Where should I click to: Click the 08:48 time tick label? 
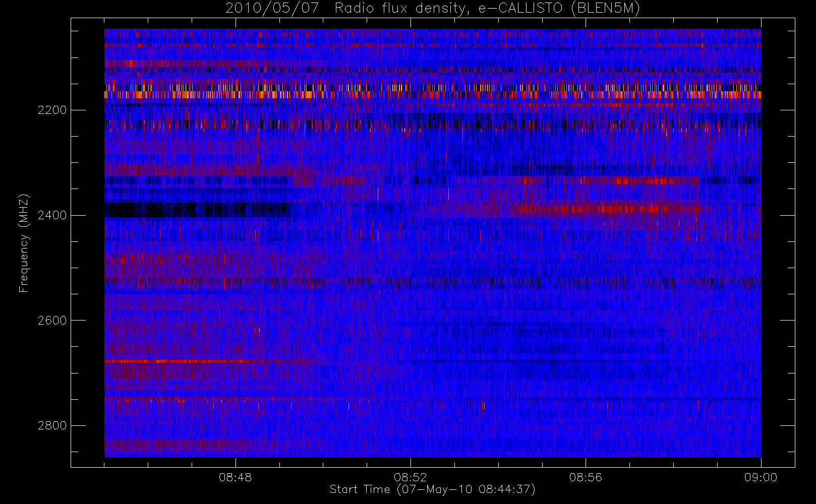coord(236,477)
